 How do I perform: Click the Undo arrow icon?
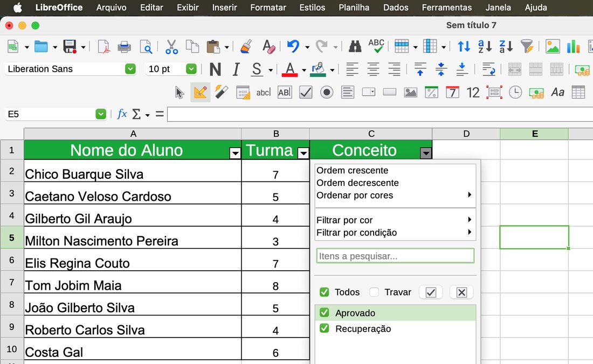[x=293, y=46]
